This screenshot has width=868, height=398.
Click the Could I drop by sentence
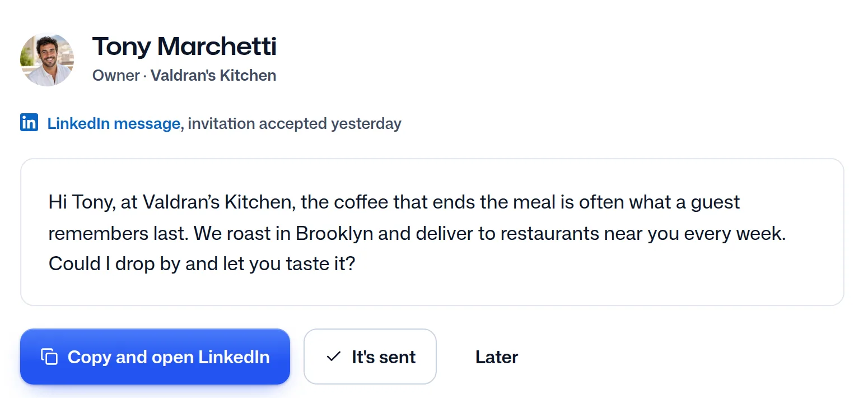202,263
